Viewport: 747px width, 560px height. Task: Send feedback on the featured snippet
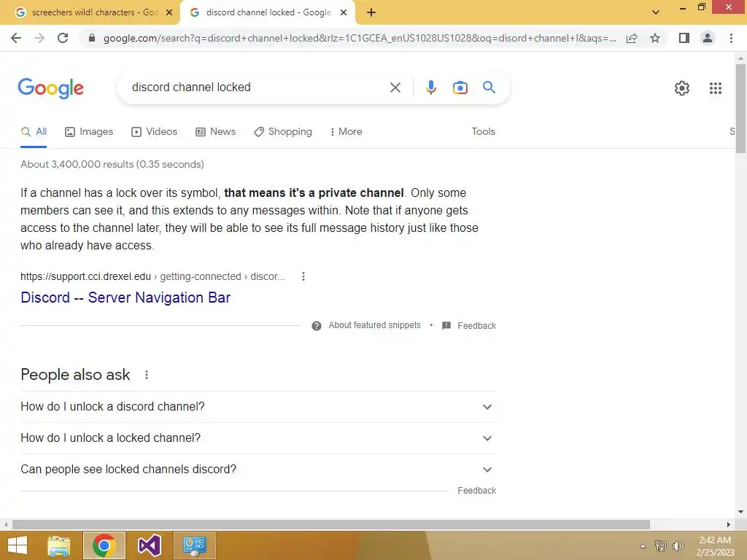tap(469, 326)
